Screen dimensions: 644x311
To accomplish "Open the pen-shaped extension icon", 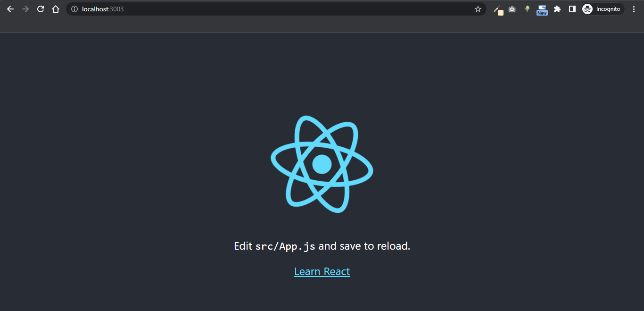I will [498, 9].
